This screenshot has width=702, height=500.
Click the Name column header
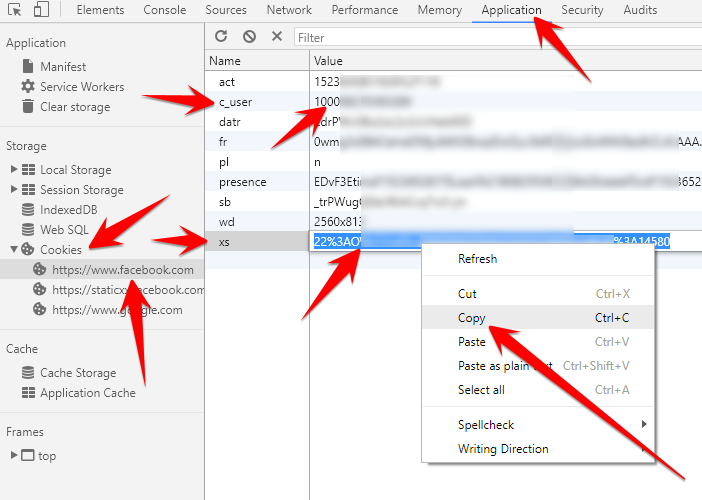click(257, 61)
